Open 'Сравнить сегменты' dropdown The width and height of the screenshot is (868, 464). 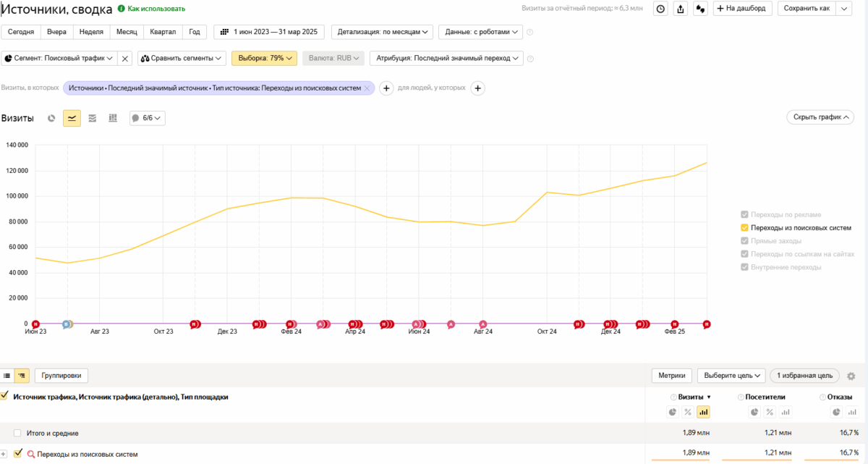(x=182, y=58)
